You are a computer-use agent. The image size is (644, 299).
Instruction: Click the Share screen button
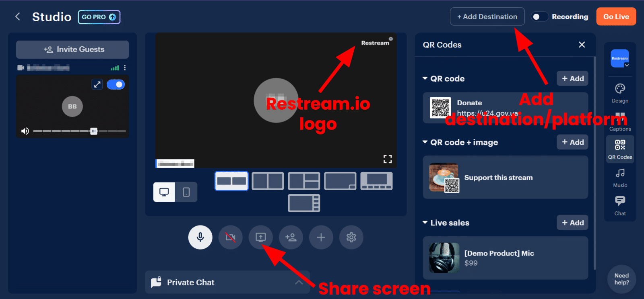(x=261, y=237)
